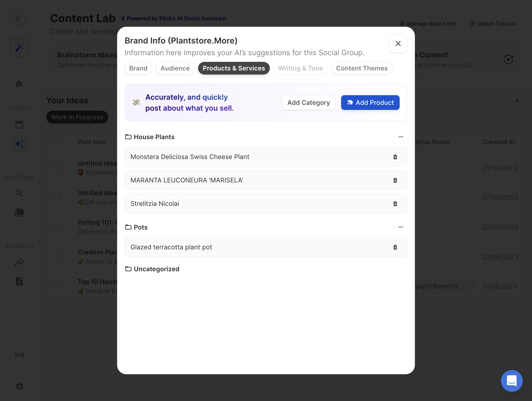
Task: Check the box for Creative Plan idea row
Action: click(x=57, y=256)
